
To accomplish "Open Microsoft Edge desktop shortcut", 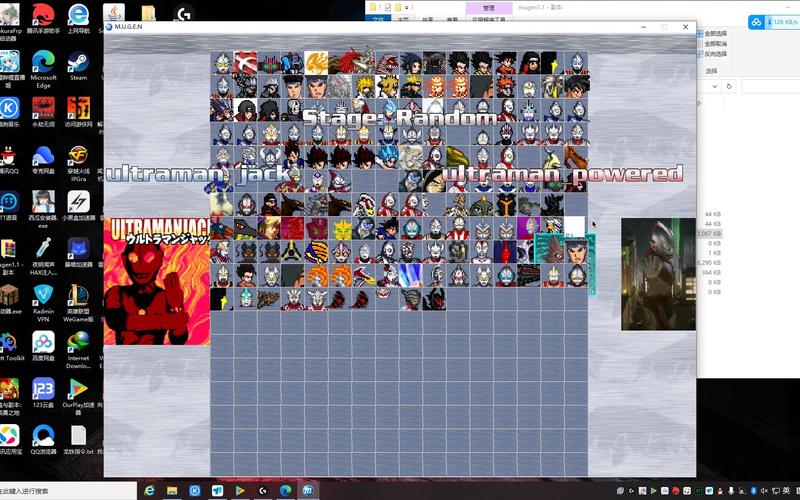I will pos(43,69).
